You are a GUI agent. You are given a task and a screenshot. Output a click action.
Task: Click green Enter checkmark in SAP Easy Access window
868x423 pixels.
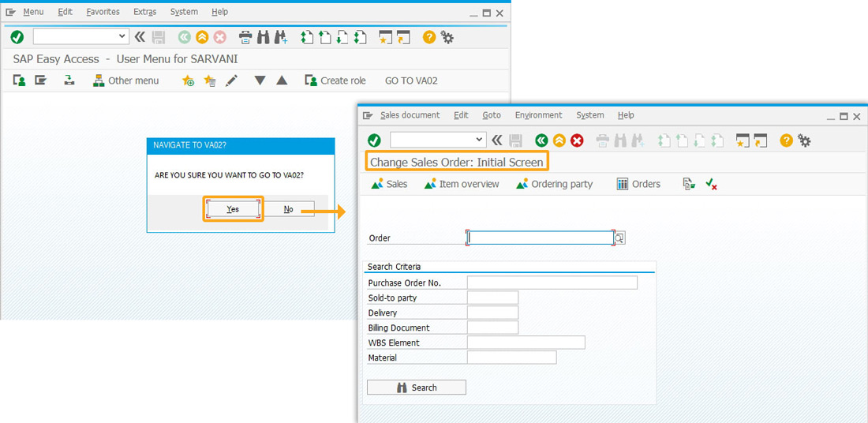(x=17, y=37)
